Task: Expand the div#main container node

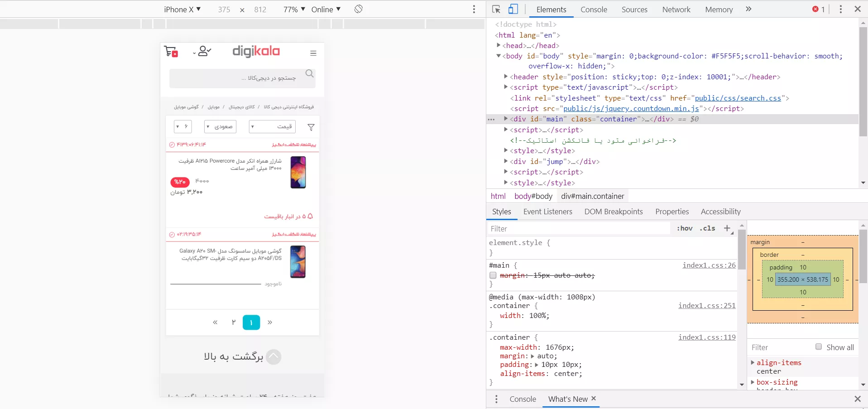Action: (x=506, y=119)
